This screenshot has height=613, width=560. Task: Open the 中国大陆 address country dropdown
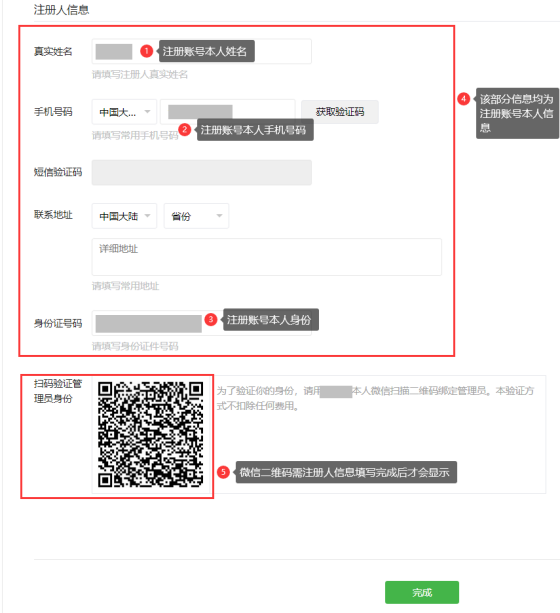click(124, 216)
